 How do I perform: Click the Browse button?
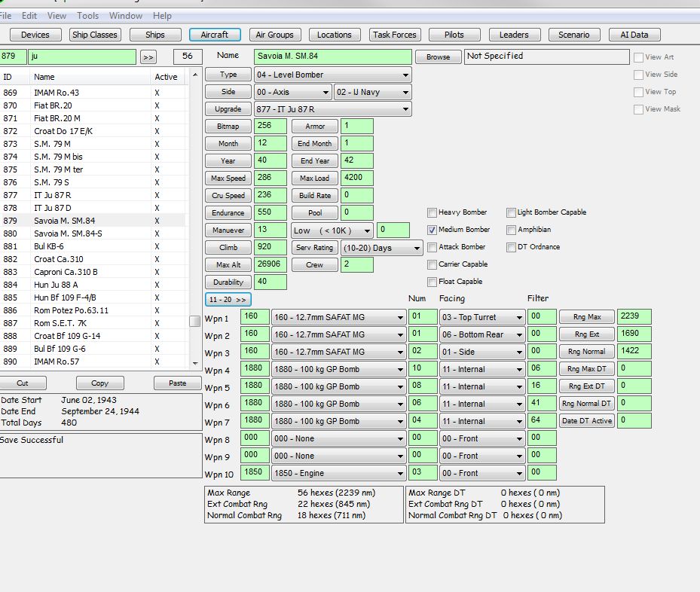pos(438,57)
